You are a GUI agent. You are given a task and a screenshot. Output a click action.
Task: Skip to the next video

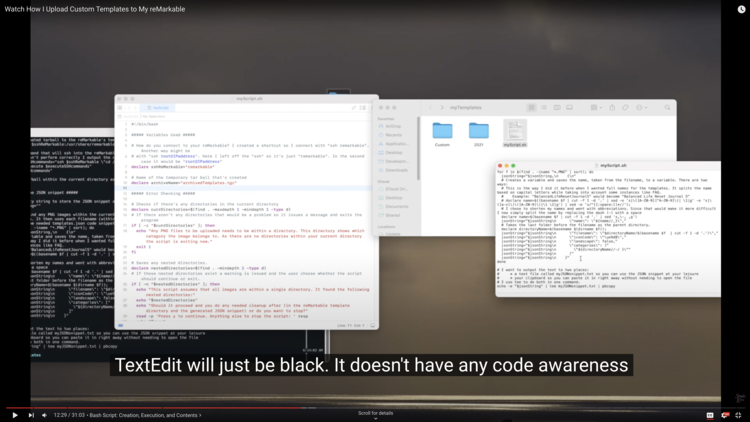coord(31,415)
